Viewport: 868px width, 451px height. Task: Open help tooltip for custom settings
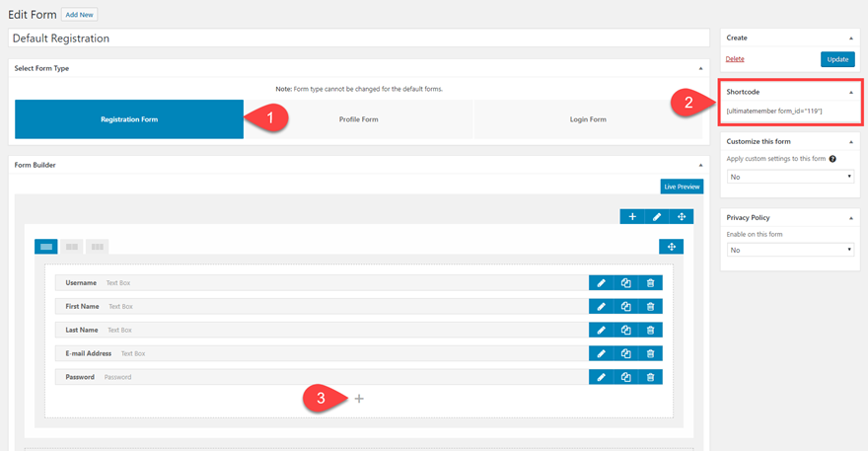(x=832, y=159)
